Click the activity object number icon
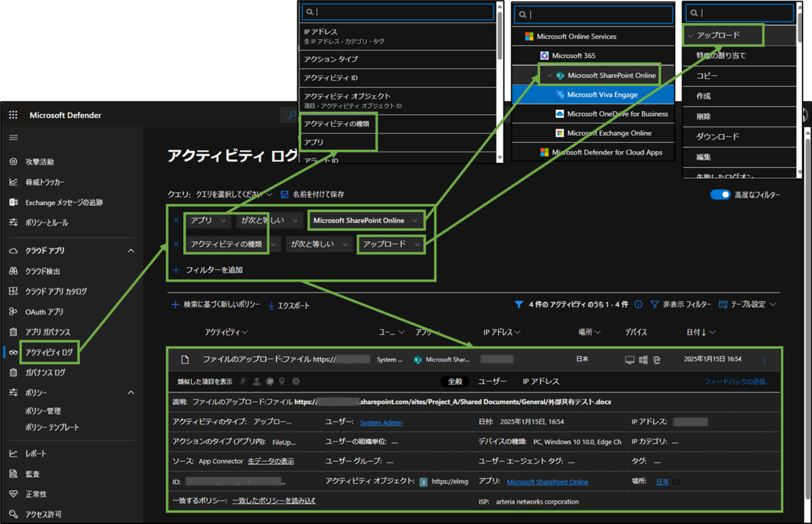The image size is (812, 524). (423, 481)
